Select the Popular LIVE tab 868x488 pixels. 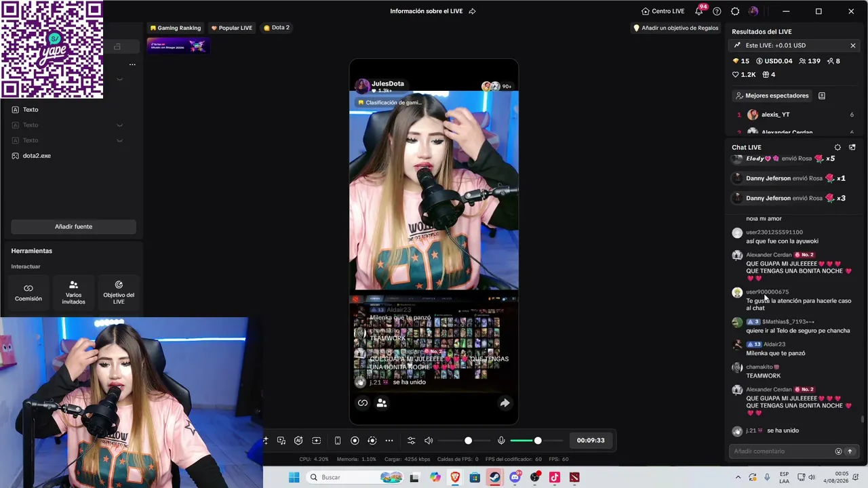pyautogui.click(x=231, y=28)
